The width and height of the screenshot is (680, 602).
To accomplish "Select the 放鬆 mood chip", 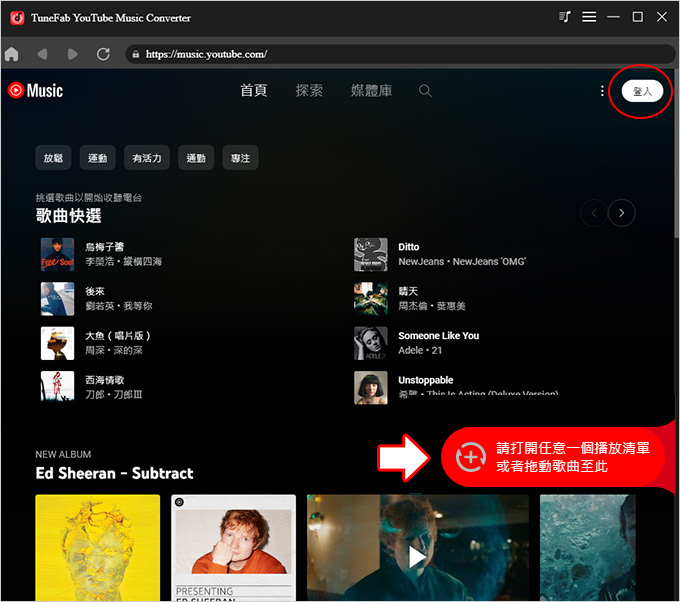I will (x=53, y=158).
